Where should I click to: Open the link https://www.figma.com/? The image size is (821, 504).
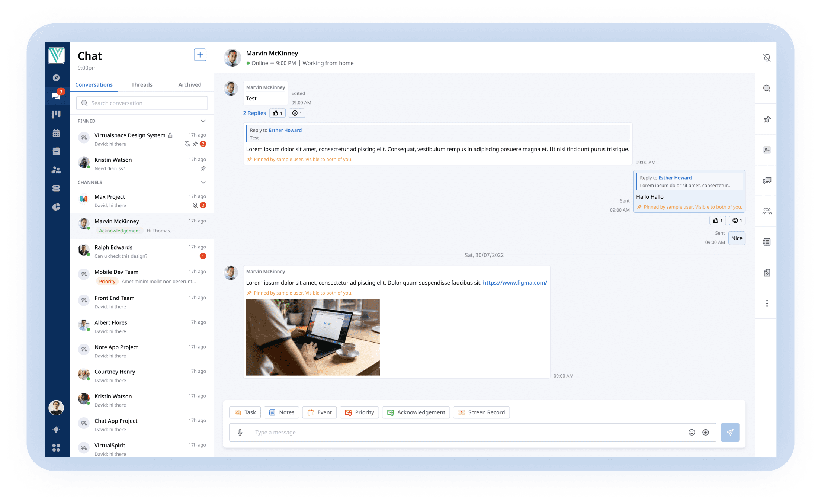point(514,282)
